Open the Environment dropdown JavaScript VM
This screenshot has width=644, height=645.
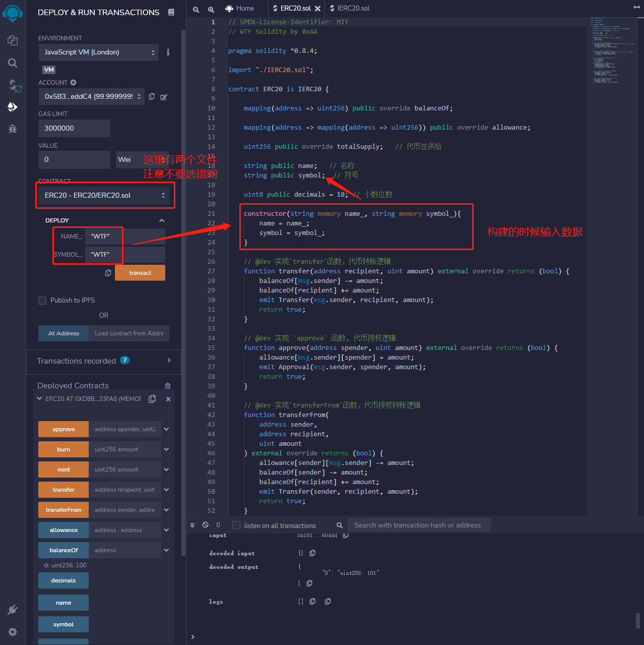coord(99,52)
